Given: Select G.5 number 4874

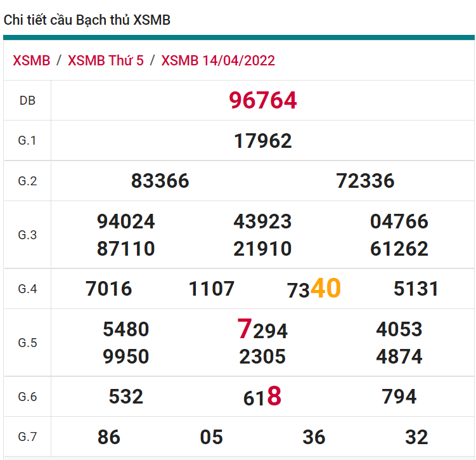Looking at the screenshot, I should [x=399, y=357].
